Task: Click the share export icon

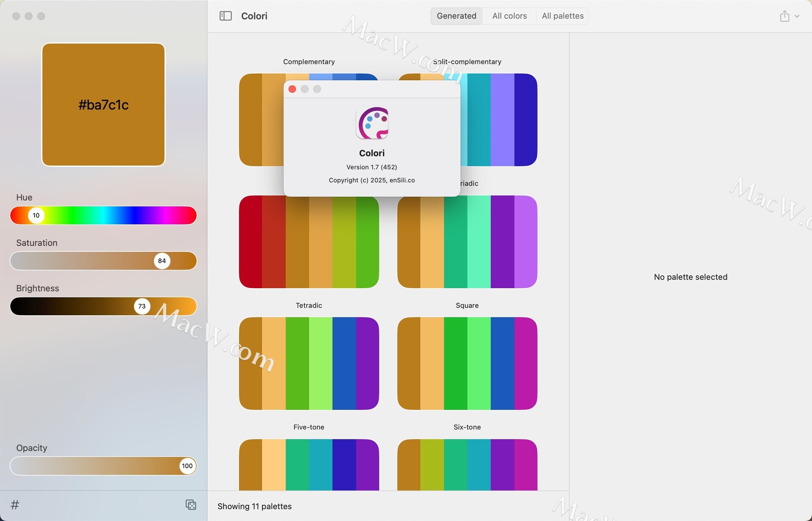Action: pos(785,16)
